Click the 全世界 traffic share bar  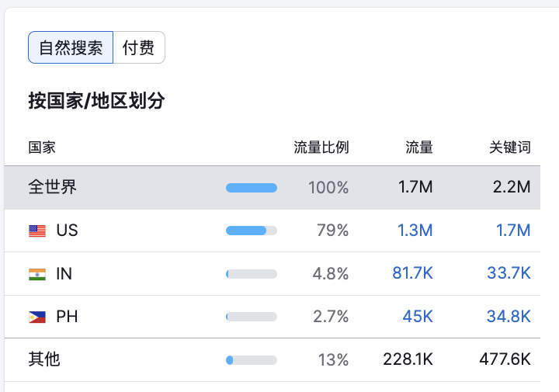251,188
